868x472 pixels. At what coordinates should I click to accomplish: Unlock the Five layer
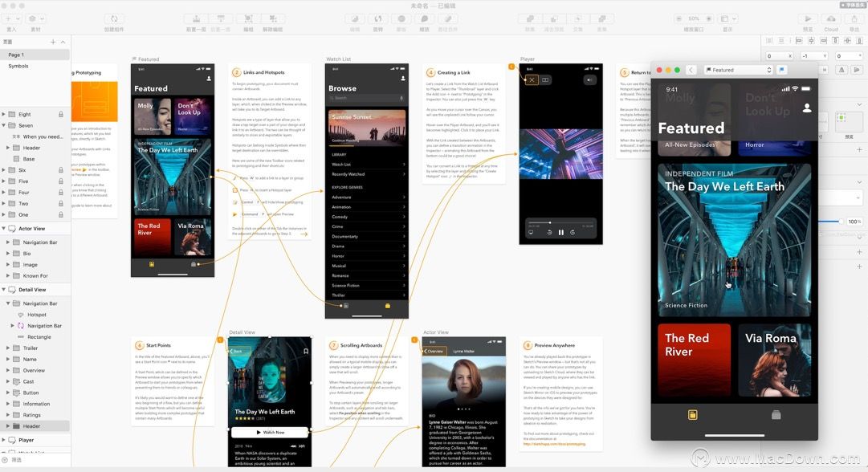click(61, 181)
